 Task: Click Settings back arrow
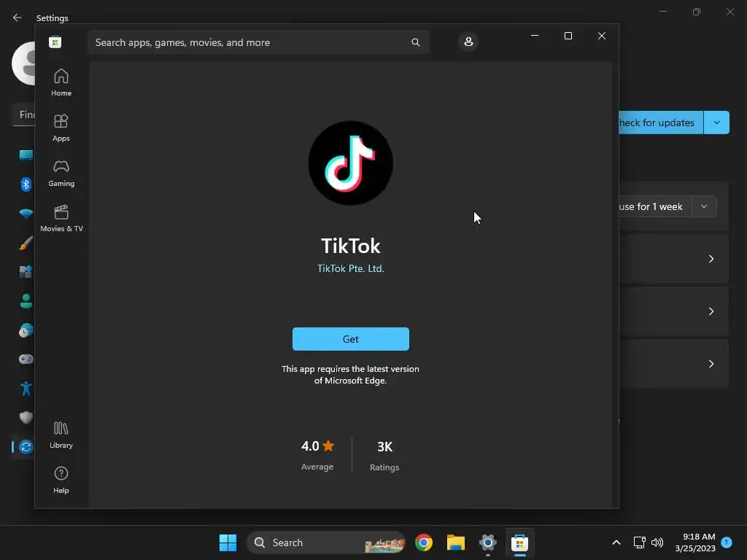(x=18, y=17)
